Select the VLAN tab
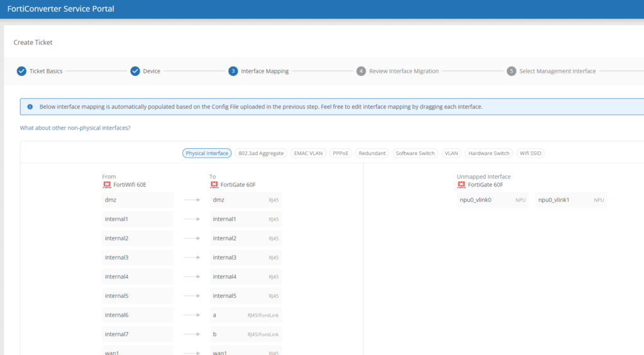 coord(451,153)
